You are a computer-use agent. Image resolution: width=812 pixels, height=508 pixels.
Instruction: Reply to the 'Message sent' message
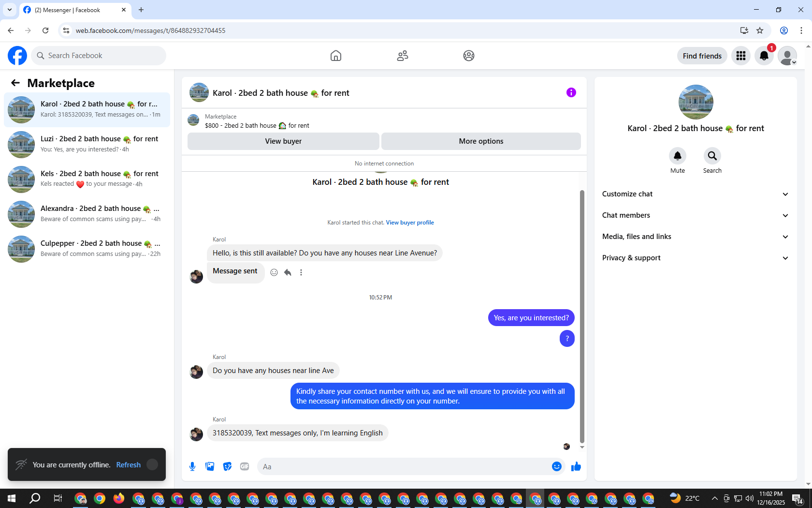(288, 272)
